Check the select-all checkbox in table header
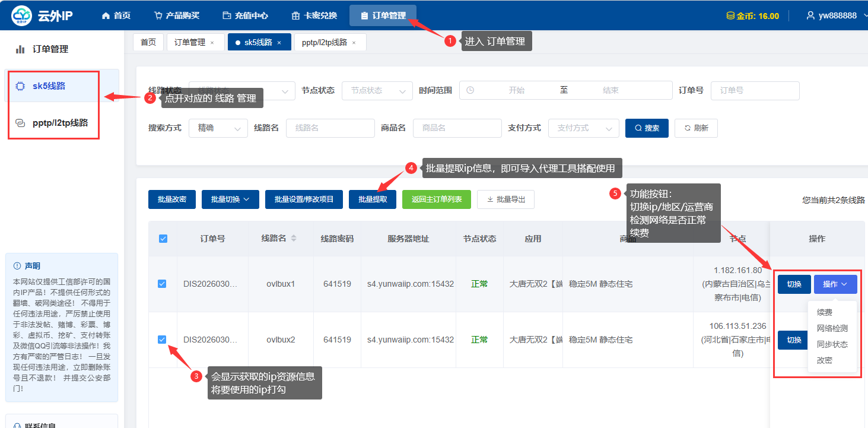Image resolution: width=868 pixels, height=428 pixels. tap(162, 237)
